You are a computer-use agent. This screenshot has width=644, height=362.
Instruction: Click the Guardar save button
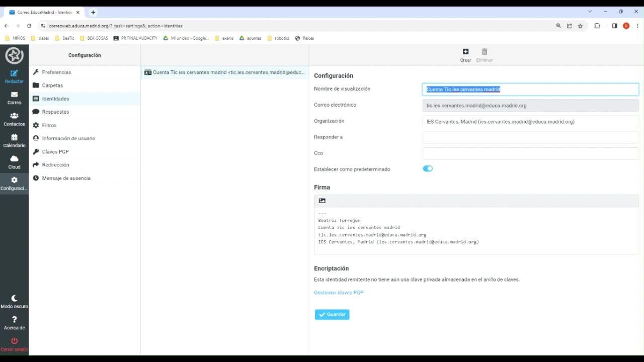click(x=332, y=315)
